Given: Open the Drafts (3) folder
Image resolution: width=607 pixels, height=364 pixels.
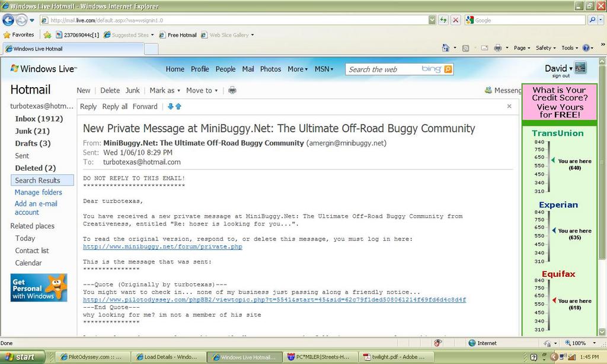Looking at the screenshot, I should coord(33,143).
